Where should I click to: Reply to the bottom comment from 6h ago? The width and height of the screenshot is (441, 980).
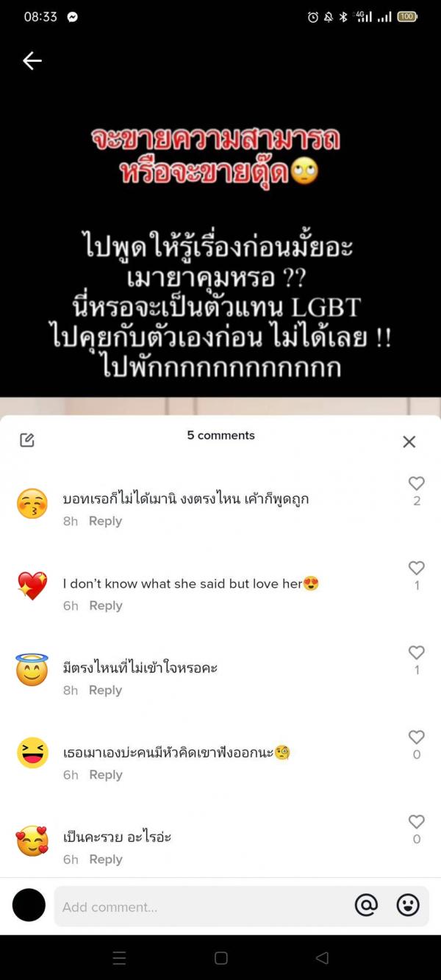click(105, 859)
